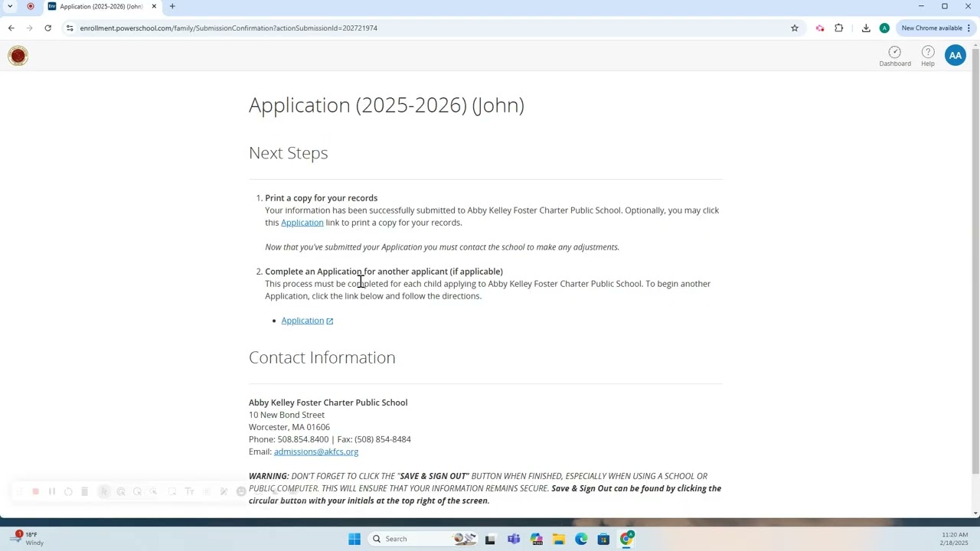Open Microsoft 365 from the taskbar
This screenshot has width=980, height=551.
[x=536, y=539]
